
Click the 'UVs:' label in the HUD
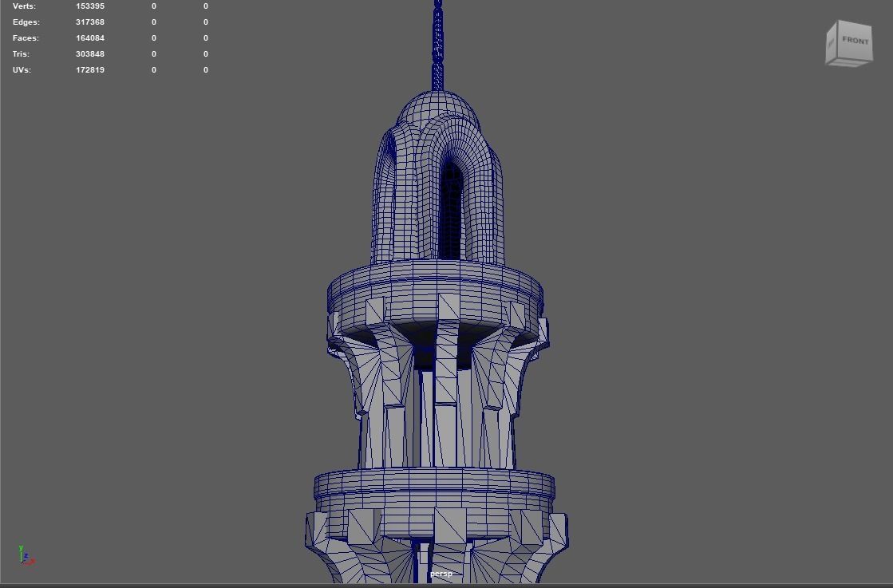pos(22,70)
